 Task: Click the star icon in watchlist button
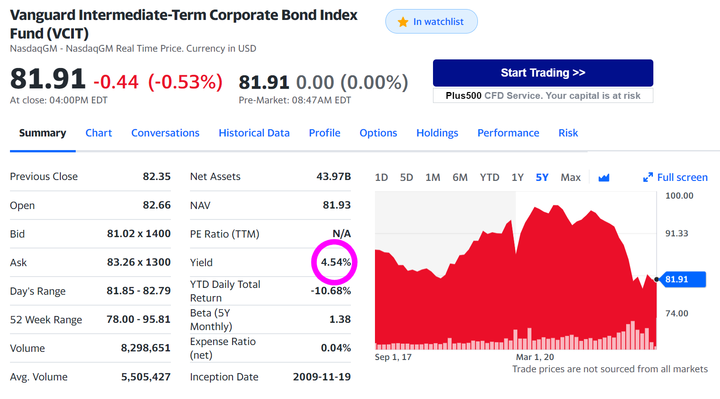[403, 22]
